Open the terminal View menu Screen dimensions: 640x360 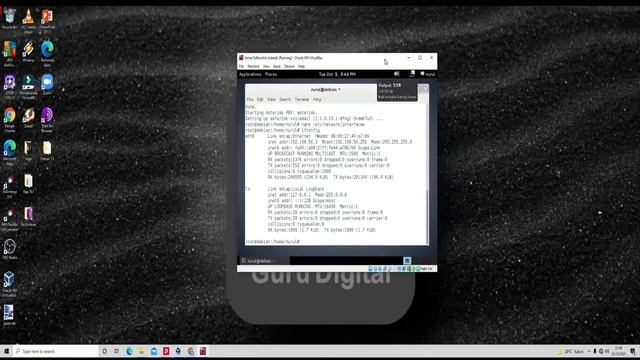click(271, 99)
